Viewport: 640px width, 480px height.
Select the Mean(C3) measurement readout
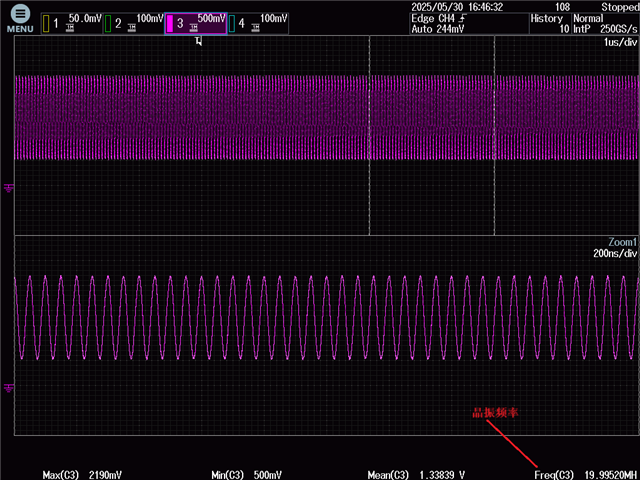[x=414, y=473]
